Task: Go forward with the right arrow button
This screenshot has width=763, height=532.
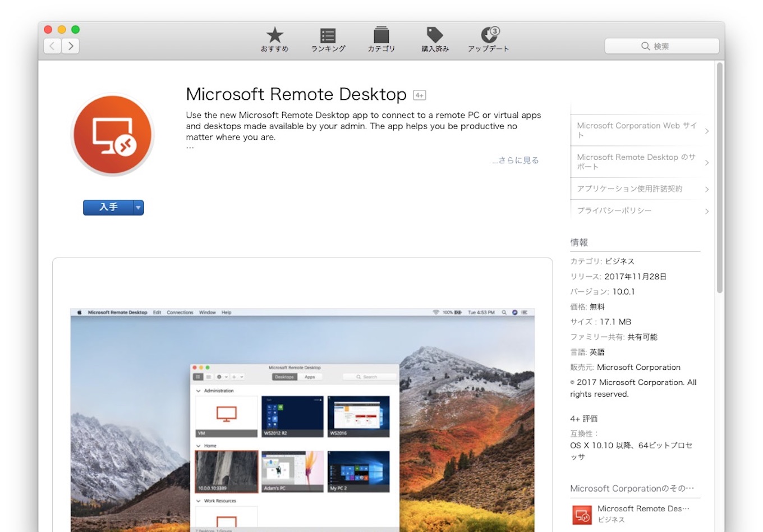Action: click(x=71, y=46)
